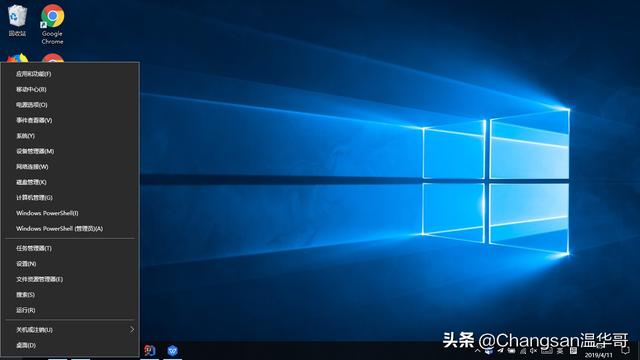Click the muted volume icon in system tray
This screenshot has height=360, width=640.
click(533, 351)
